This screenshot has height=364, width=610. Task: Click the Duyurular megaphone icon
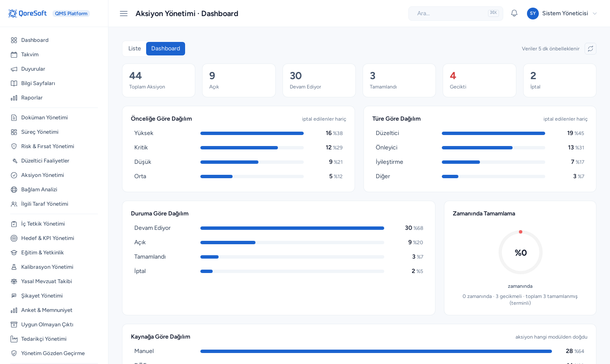14,69
